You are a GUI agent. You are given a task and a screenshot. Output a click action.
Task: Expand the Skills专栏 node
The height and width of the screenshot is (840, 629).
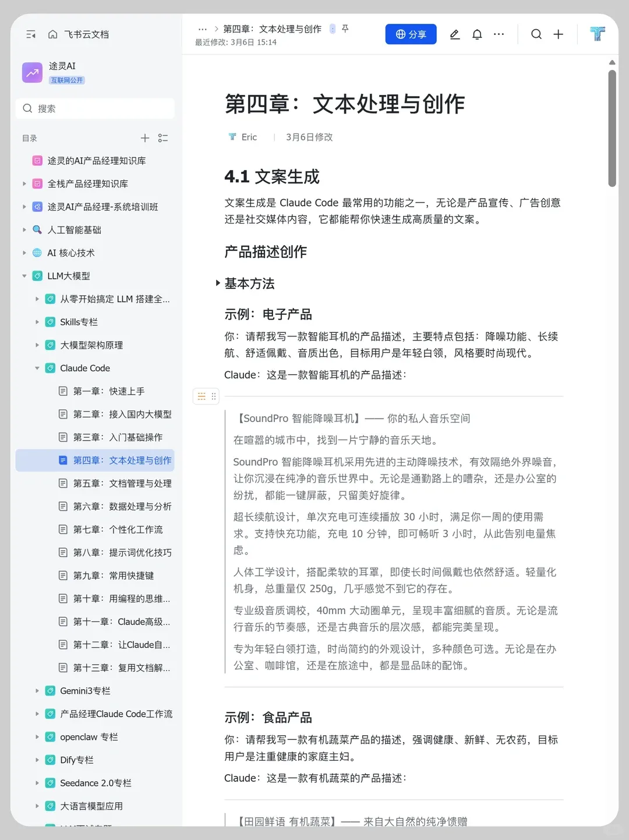[x=37, y=322]
